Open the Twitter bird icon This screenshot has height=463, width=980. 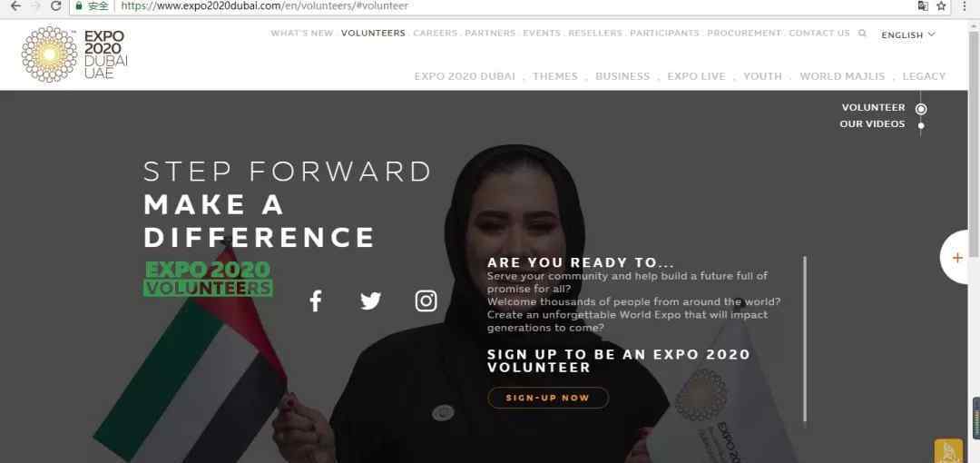(370, 301)
